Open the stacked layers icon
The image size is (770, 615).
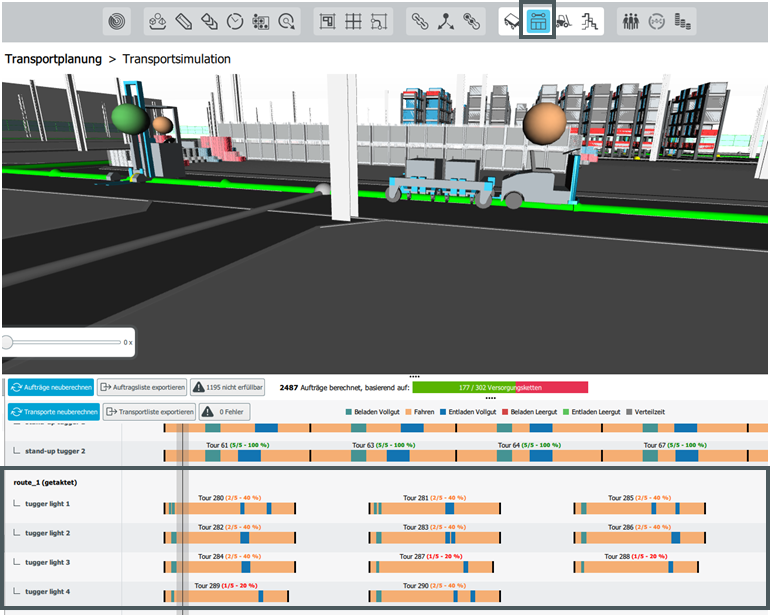[210, 22]
